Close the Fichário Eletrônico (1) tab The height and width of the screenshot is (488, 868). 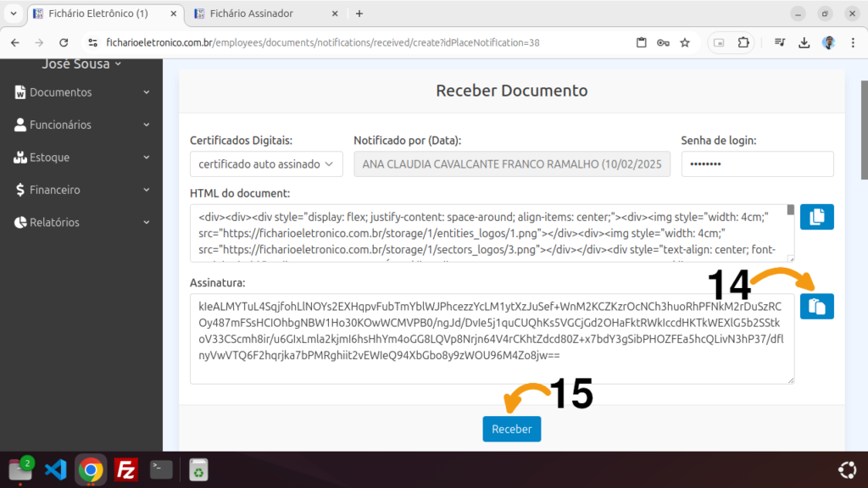[x=173, y=14]
